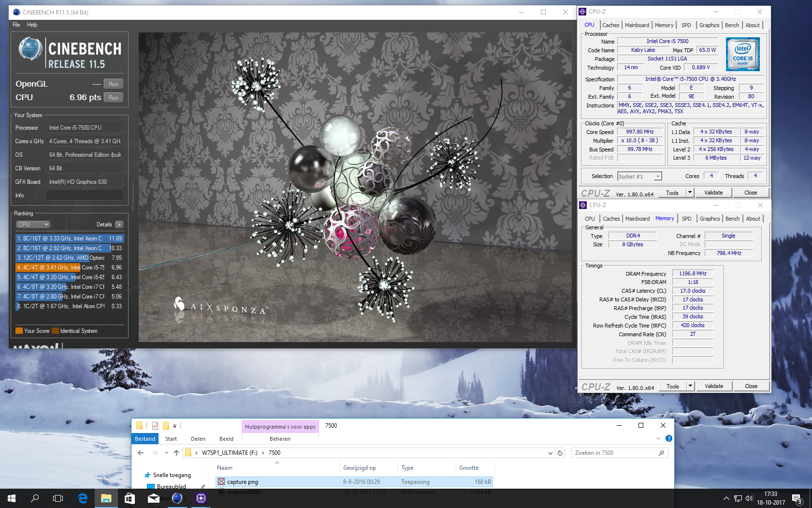Viewport: 812px width, 508px height.
Task: Refresh the 7500 folder in Explorer
Action: (560, 453)
